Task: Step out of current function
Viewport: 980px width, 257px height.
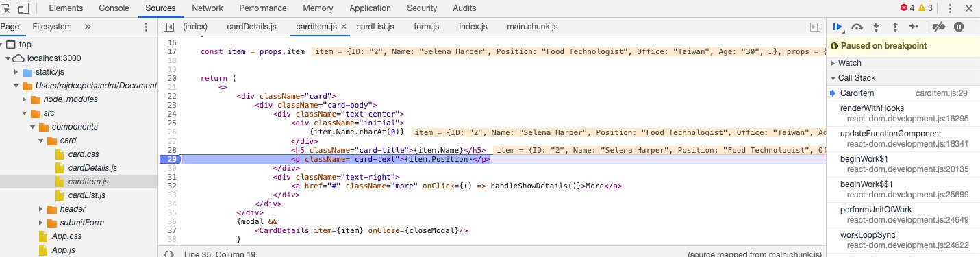Action: [x=895, y=27]
